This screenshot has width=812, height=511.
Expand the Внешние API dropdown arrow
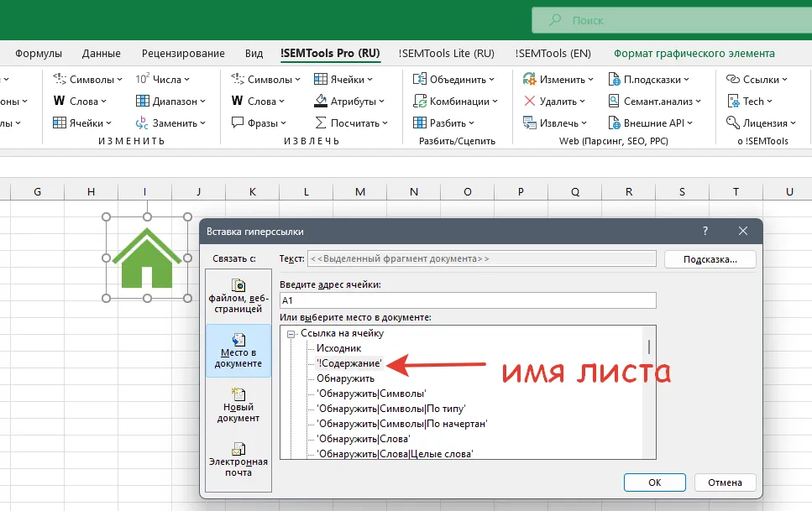689,123
